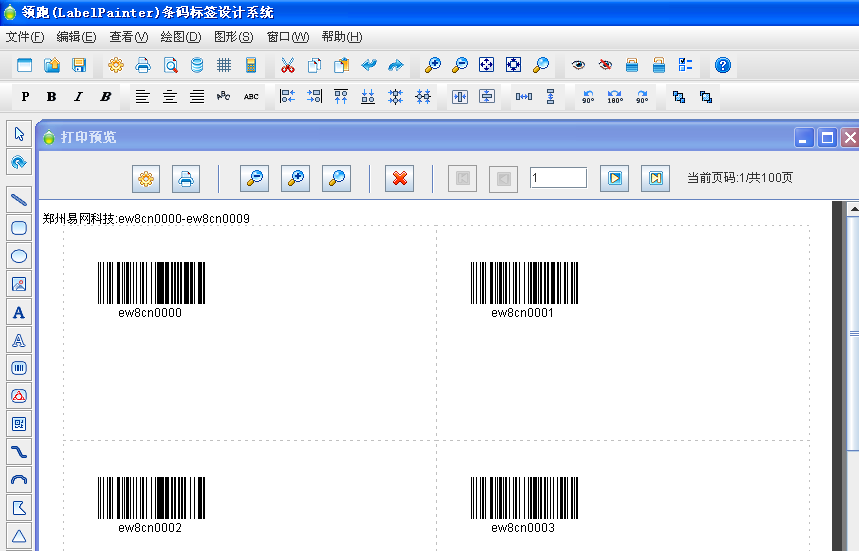The height and width of the screenshot is (551, 859).
Task: Go to next preview page
Action: pyautogui.click(x=614, y=178)
